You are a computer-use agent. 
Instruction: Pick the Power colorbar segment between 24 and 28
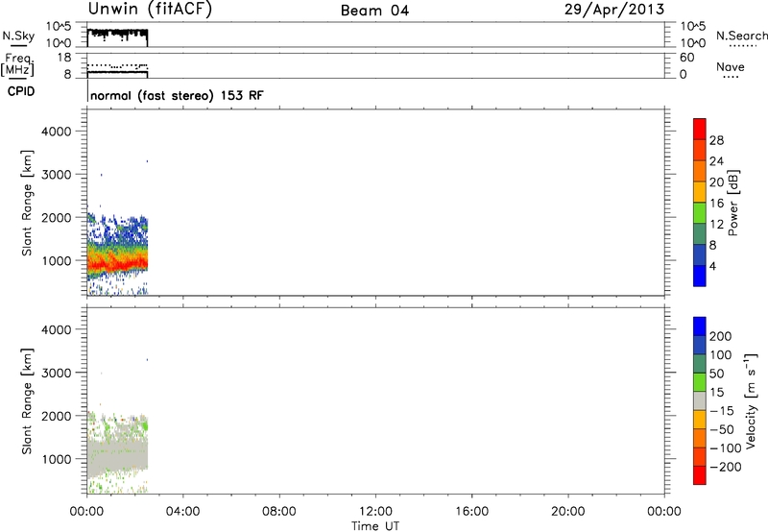coord(700,151)
